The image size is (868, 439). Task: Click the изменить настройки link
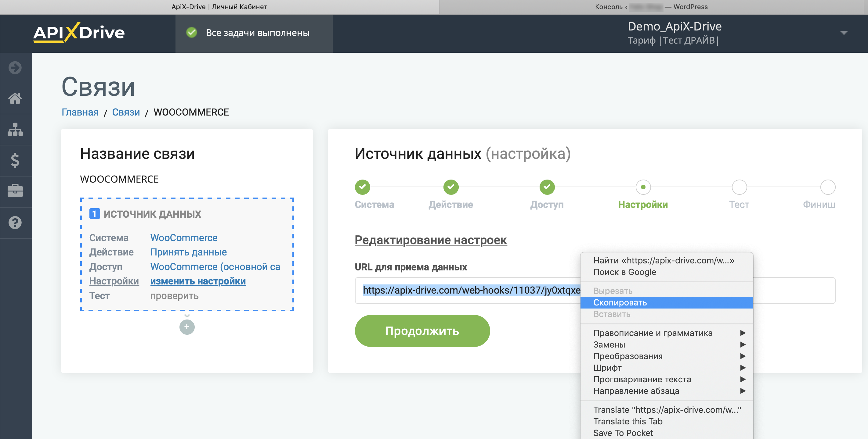pos(198,281)
